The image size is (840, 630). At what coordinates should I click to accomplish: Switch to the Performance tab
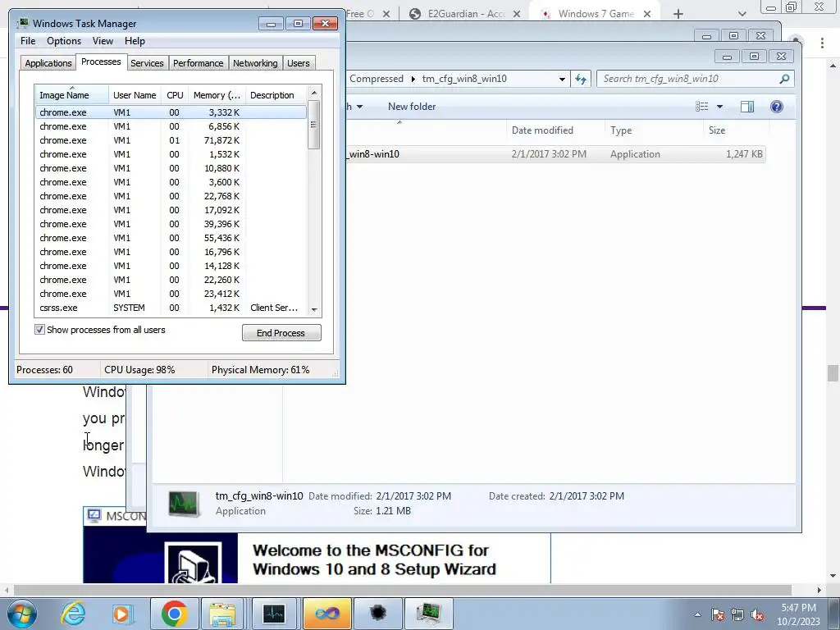click(x=199, y=63)
